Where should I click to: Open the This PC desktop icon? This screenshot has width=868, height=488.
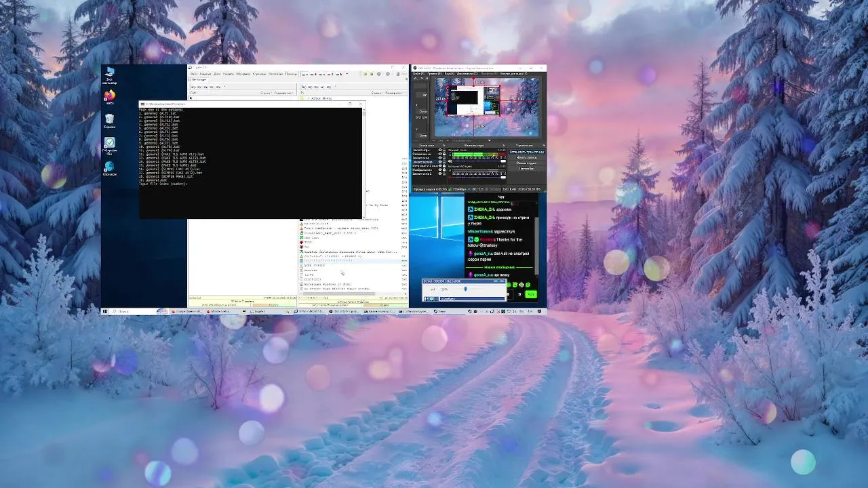[109, 74]
